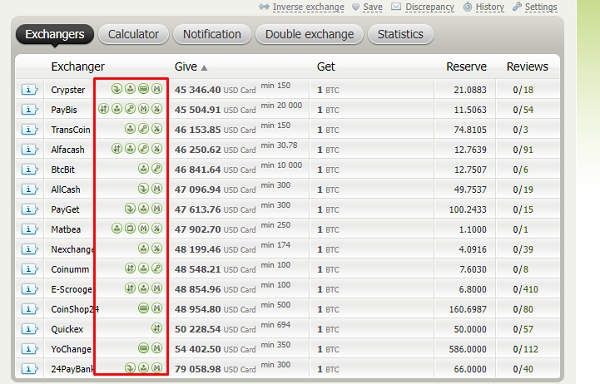The width and height of the screenshot is (600, 384).
Task: Click the Inverse exchange link
Action: (308, 7)
